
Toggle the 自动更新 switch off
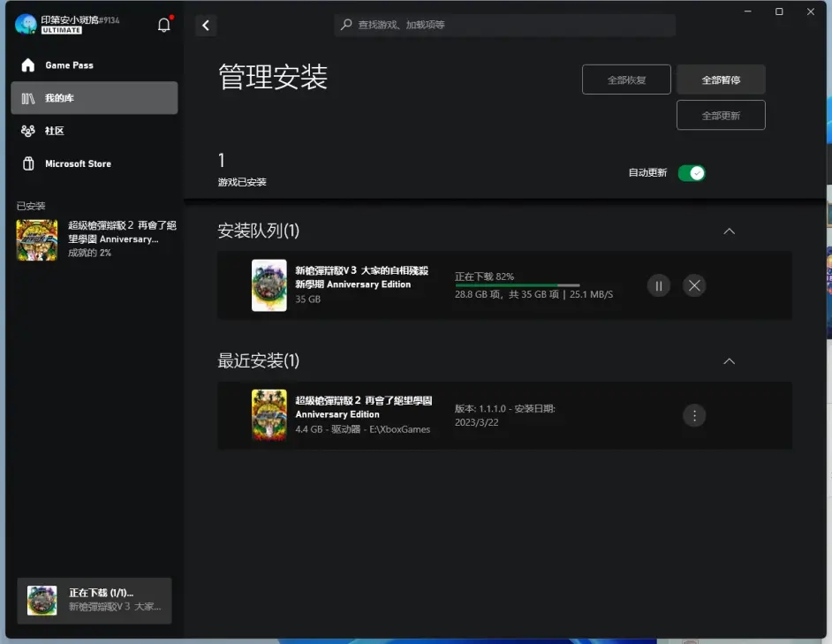tap(692, 173)
